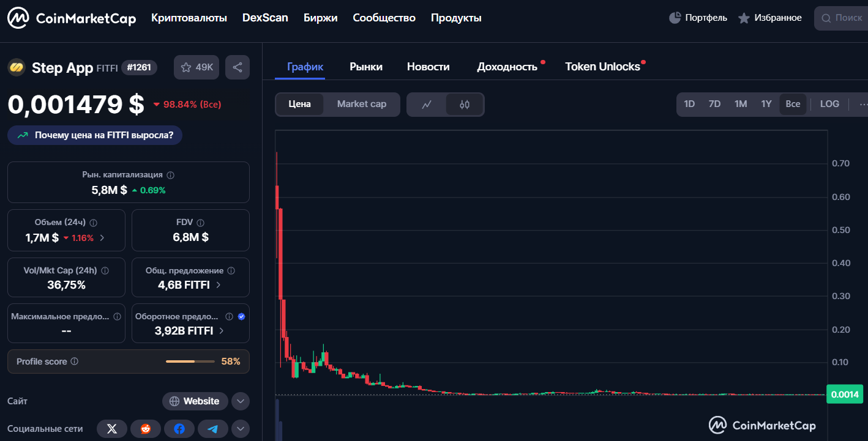868x441 pixels.
Task: Click the 58% profile score value
Action: point(231,361)
